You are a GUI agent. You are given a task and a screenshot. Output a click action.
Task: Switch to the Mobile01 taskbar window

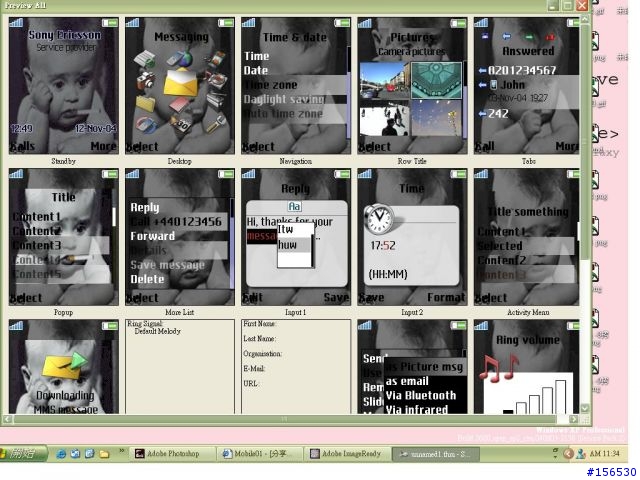coord(260,454)
